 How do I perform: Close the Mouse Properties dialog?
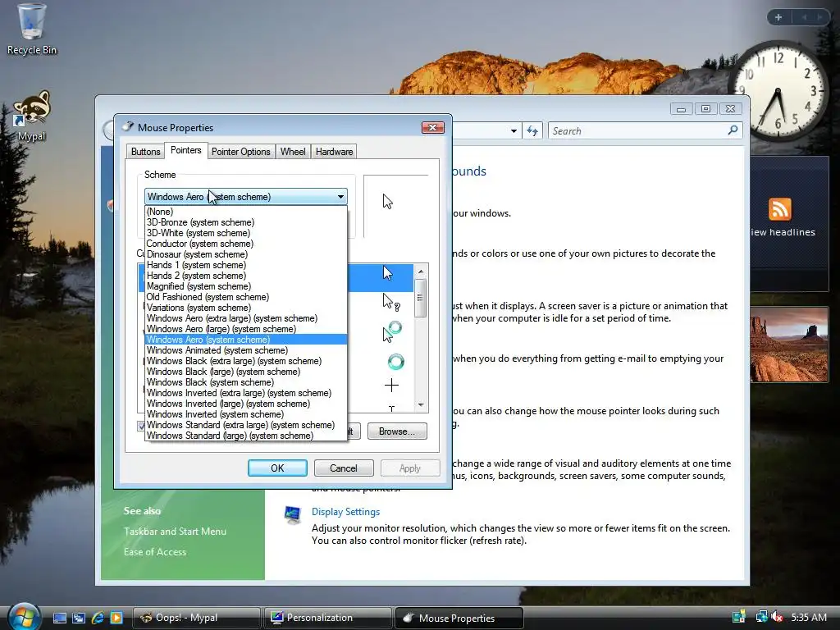tap(433, 127)
